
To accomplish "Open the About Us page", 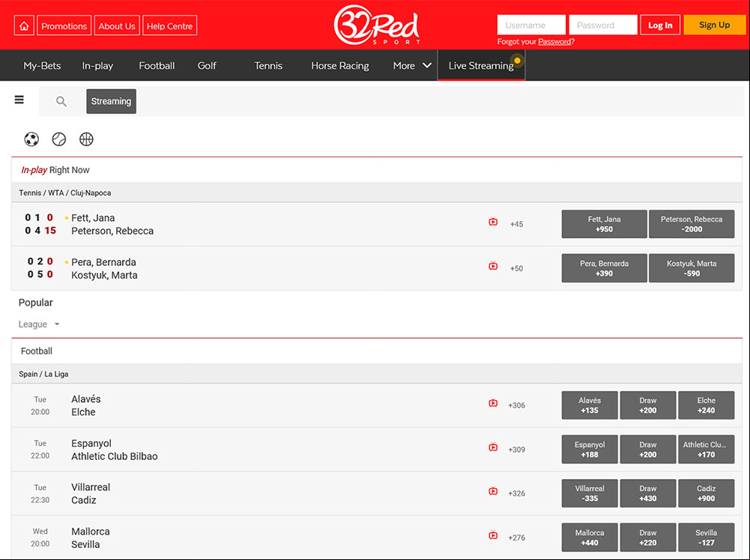I will (117, 25).
